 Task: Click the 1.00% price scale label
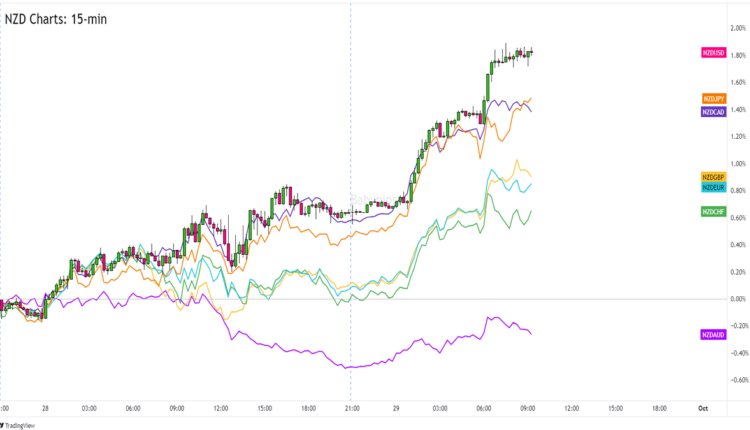pyautogui.click(x=738, y=164)
